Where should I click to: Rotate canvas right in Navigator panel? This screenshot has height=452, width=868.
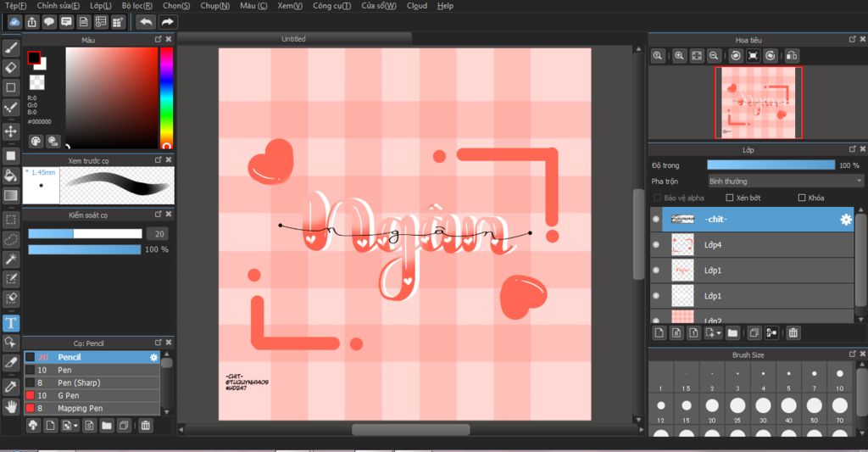pyautogui.click(x=771, y=55)
